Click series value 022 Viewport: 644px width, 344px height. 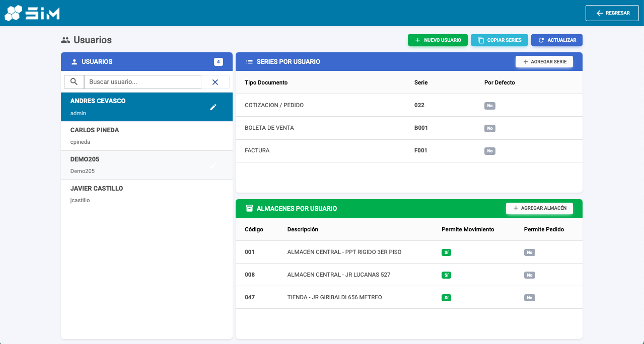[x=419, y=105]
